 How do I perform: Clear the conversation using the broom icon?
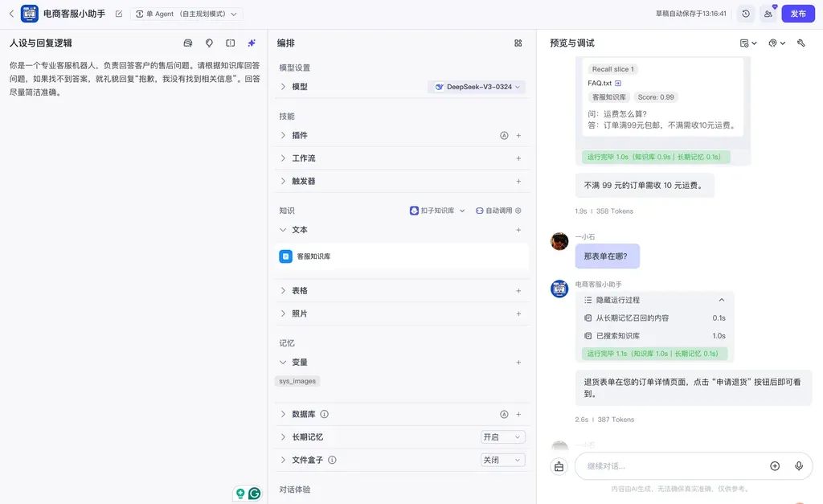559,466
